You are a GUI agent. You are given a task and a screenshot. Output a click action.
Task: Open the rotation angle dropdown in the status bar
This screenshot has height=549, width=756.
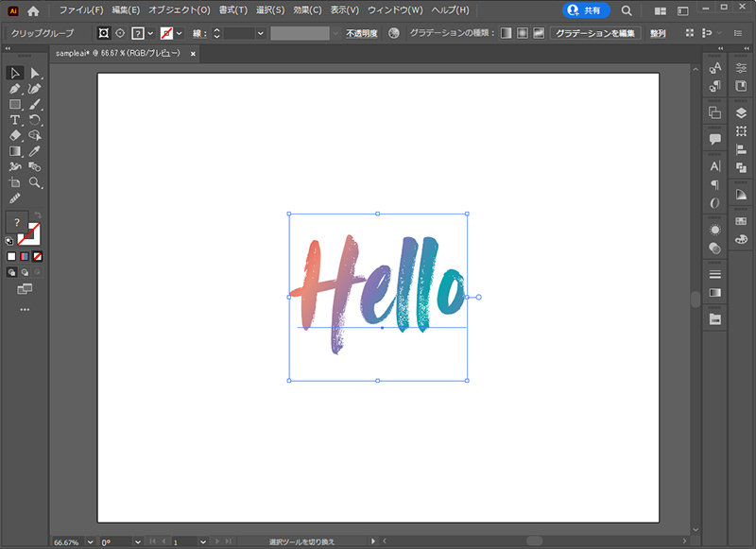point(137,541)
